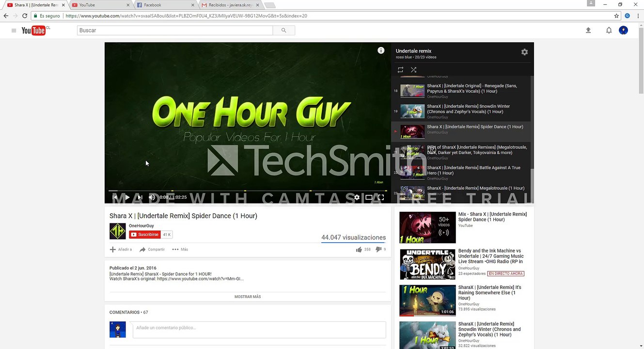Subscribe with the Suscribirse button
Viewport: 644px width, 349px height.
coord(144,235)
